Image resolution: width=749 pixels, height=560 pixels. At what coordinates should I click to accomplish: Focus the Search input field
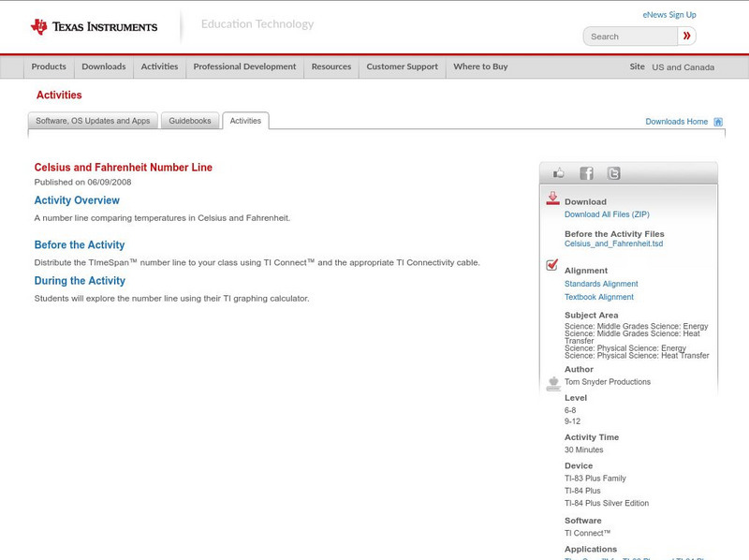coord(630,37)
